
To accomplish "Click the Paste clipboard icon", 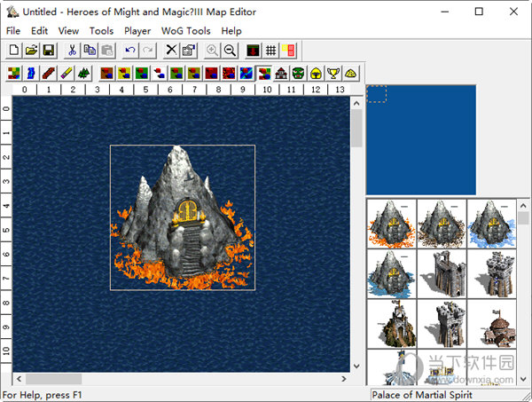I will [107, 51].
